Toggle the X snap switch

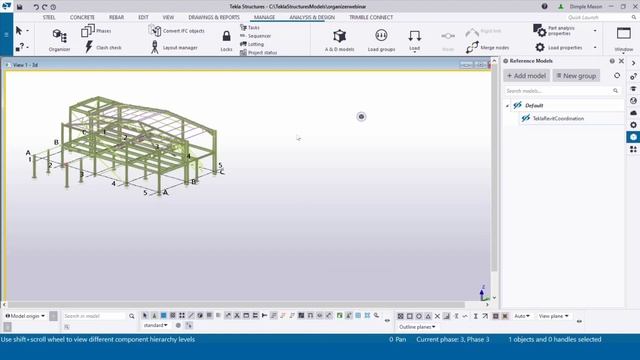pyautogui.click(x=437, y=316)
